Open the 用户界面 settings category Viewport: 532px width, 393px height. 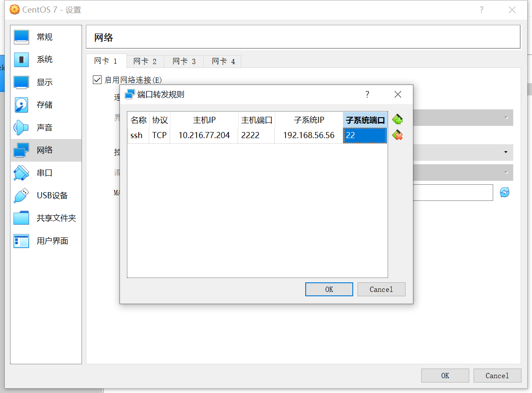tap(46, 241)
